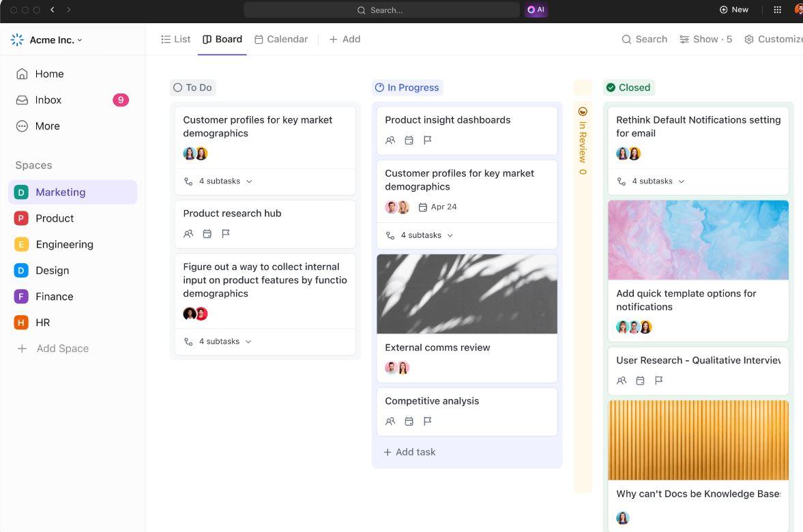
Task: Click the Inbox 9 notifications badge
Action: pos(121,100)
